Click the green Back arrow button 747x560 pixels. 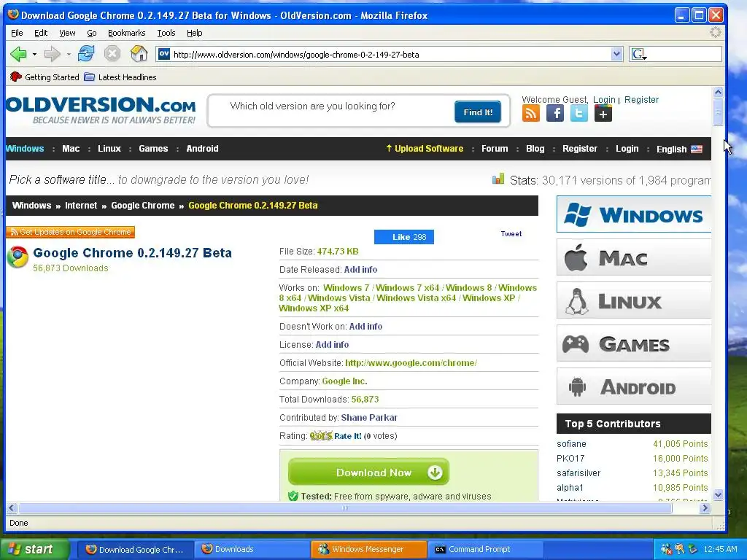(19, 54)
